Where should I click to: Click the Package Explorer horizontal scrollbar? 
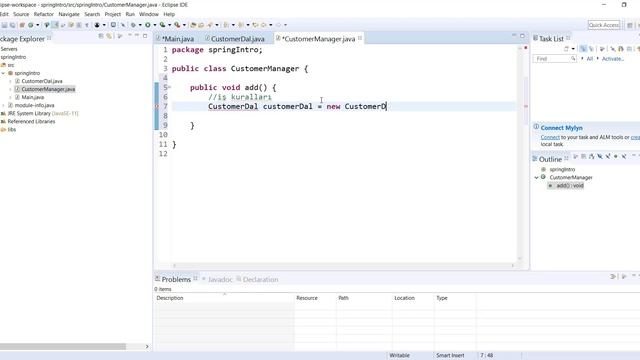(x=63, y=346)
